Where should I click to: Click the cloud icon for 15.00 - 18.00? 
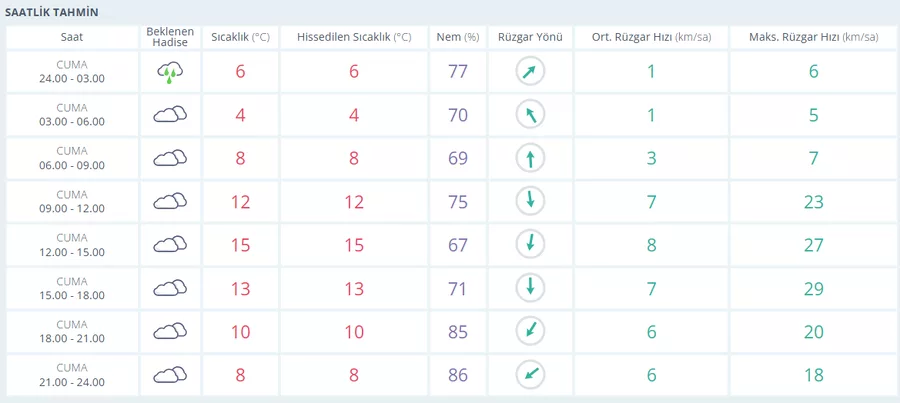[170, 288]
